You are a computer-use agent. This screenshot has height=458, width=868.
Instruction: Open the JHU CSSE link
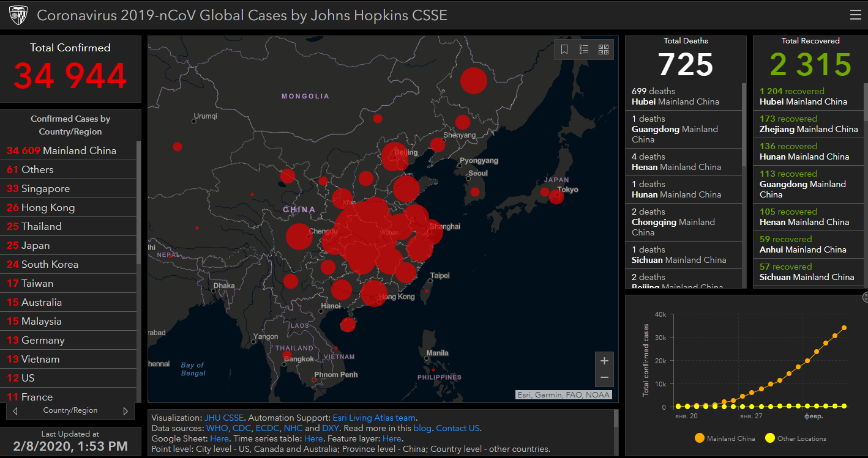click(x=225, y=418)
